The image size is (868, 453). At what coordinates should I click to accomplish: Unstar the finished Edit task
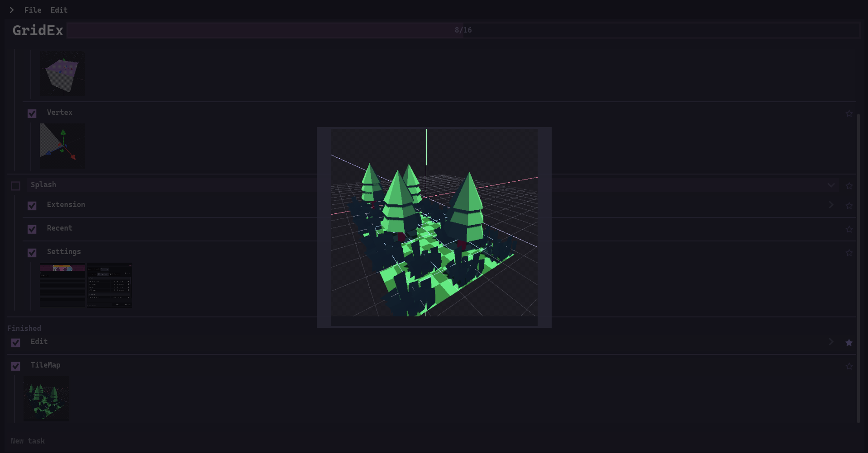(849, 343)
